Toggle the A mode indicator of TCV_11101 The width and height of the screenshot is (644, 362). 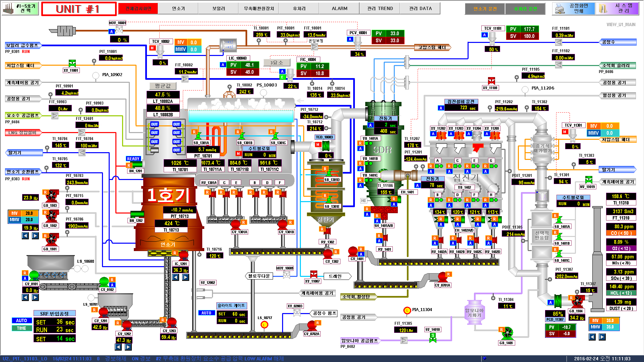click(484, 35)
